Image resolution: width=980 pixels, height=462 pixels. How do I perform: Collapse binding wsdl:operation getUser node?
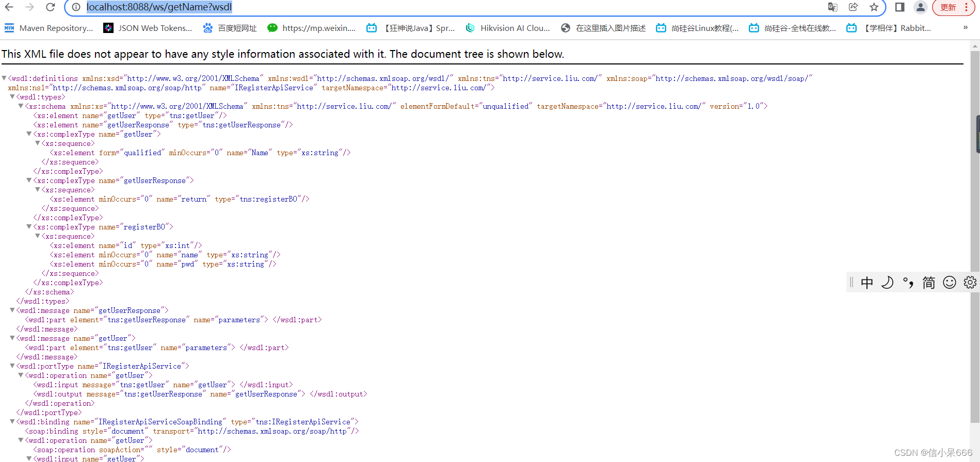click(21, 440)
